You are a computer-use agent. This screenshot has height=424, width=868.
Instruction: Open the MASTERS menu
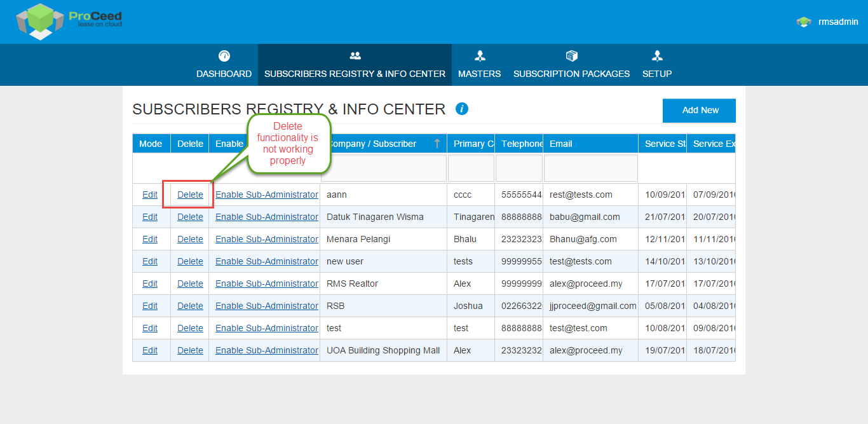pyautogui.click(x=480, y=74)
